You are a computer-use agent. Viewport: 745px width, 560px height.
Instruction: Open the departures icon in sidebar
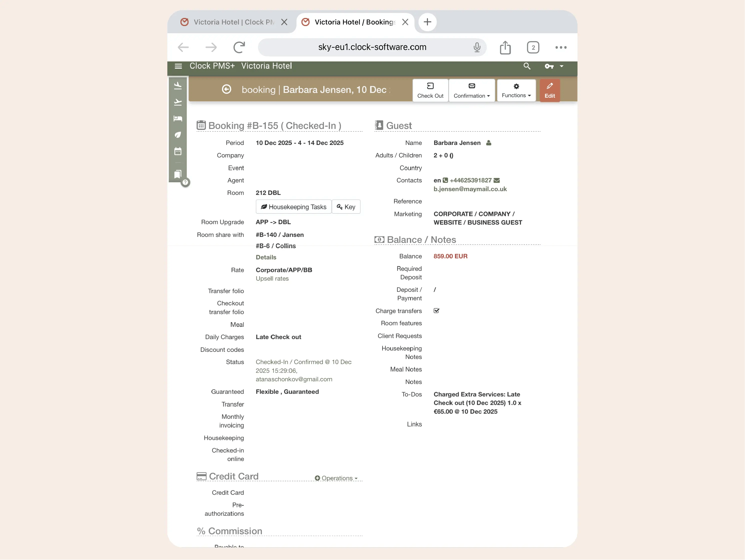coord(178,102)
